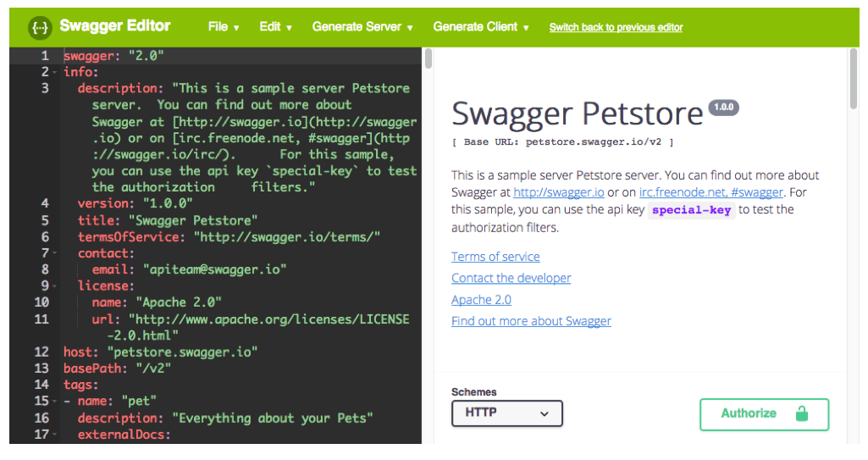Viewport: 868px width, 460px height.
Task: Expand the Generate Server dropdown
Action: click(x=362, y=27)
